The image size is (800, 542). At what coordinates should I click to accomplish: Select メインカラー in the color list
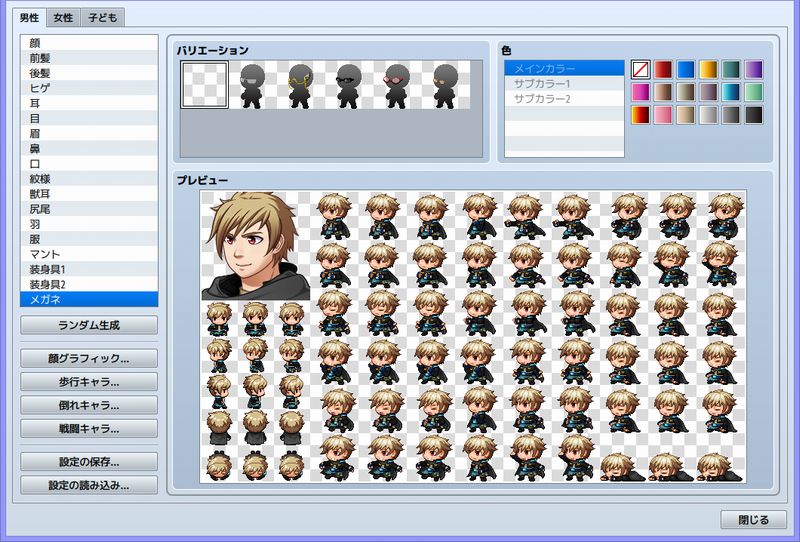(x=564, y=68)
